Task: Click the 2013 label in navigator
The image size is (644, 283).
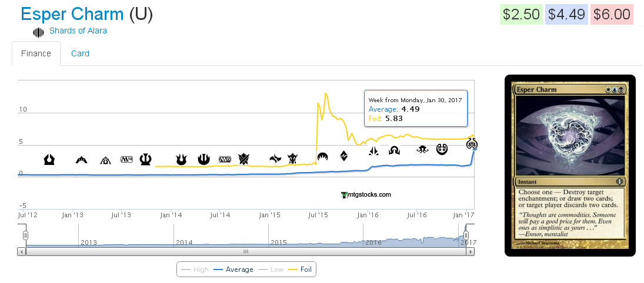Action: pyautogui.click(x=89, y=242)
